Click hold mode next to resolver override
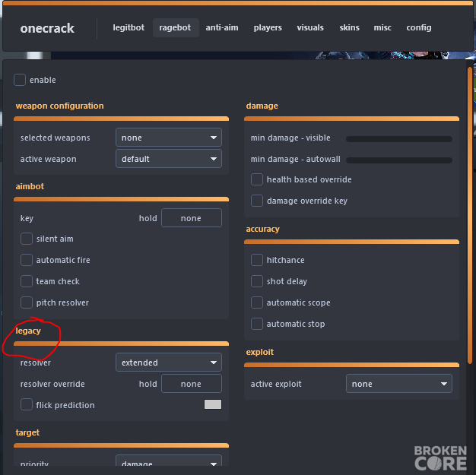476x475 pixels. click(x=148, y=384)
